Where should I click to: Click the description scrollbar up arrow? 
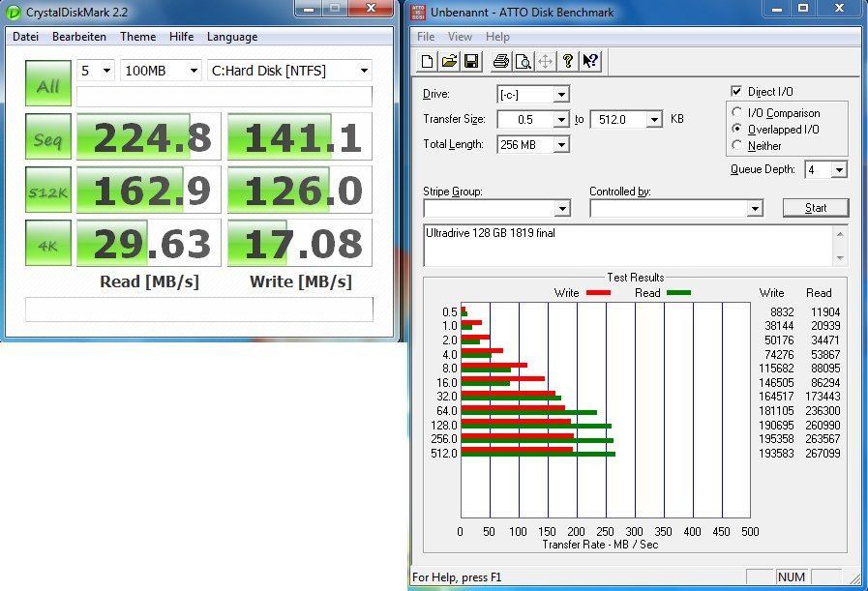840,234
